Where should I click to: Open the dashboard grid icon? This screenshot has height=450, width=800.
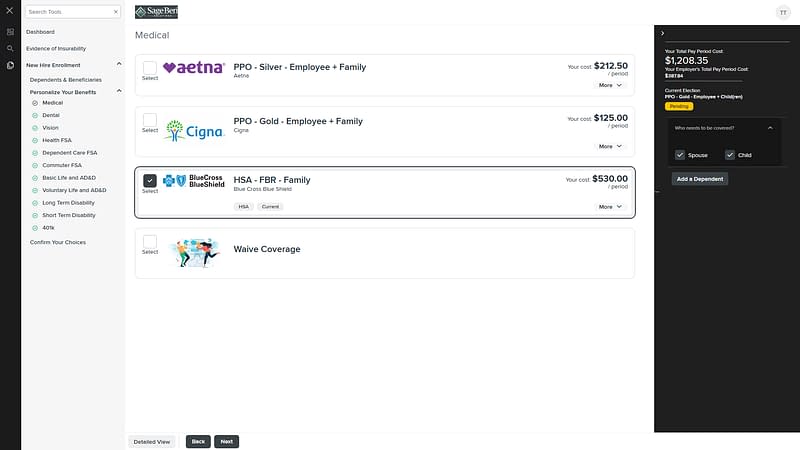click(10, 32)
